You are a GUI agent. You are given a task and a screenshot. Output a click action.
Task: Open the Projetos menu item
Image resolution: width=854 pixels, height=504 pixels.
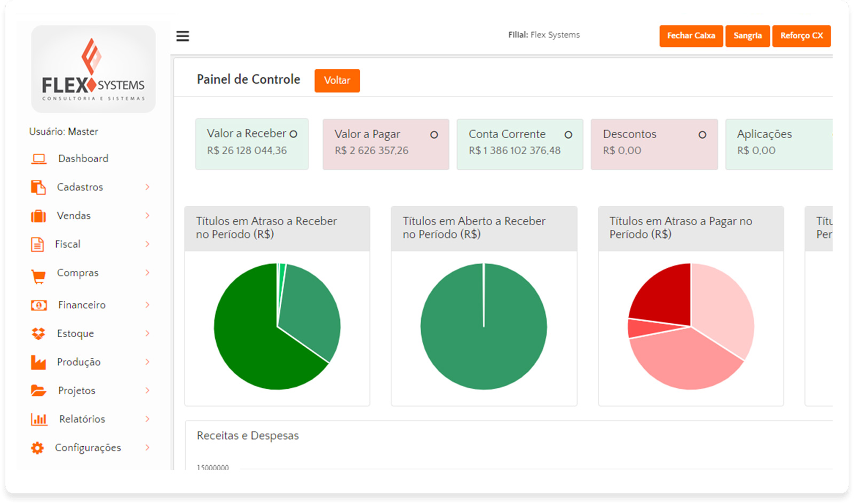77,391
